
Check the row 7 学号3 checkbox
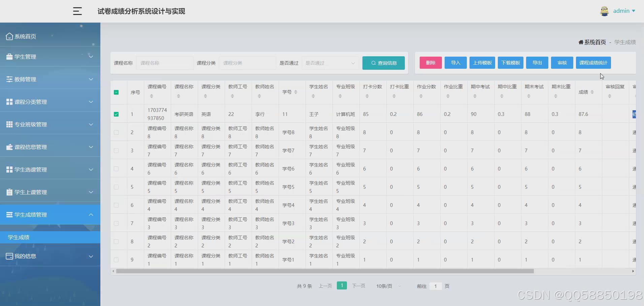116,223
